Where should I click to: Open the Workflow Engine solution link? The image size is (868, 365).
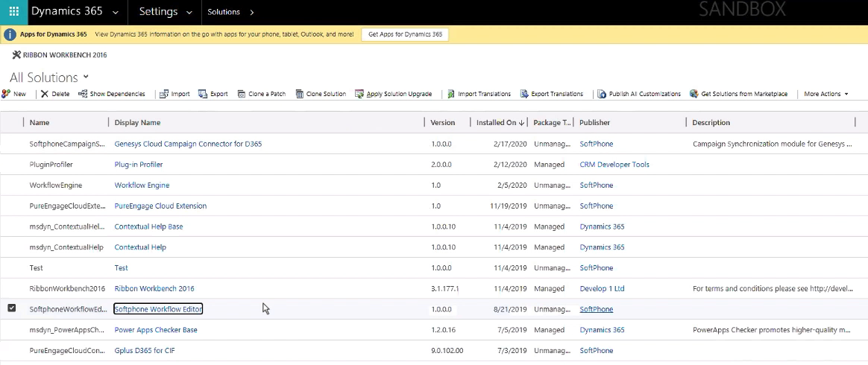pos(142,185)
